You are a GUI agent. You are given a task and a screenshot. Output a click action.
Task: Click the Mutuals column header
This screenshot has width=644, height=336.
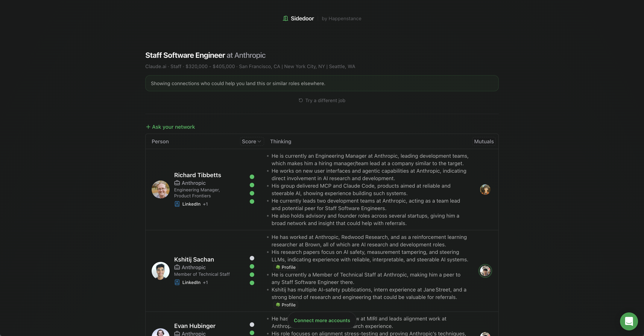[484, 141]
